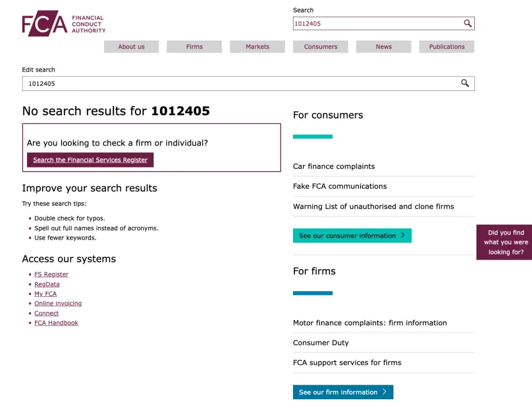Open the Firms menu
Screen dimensions: 532x406
point(194,47)
